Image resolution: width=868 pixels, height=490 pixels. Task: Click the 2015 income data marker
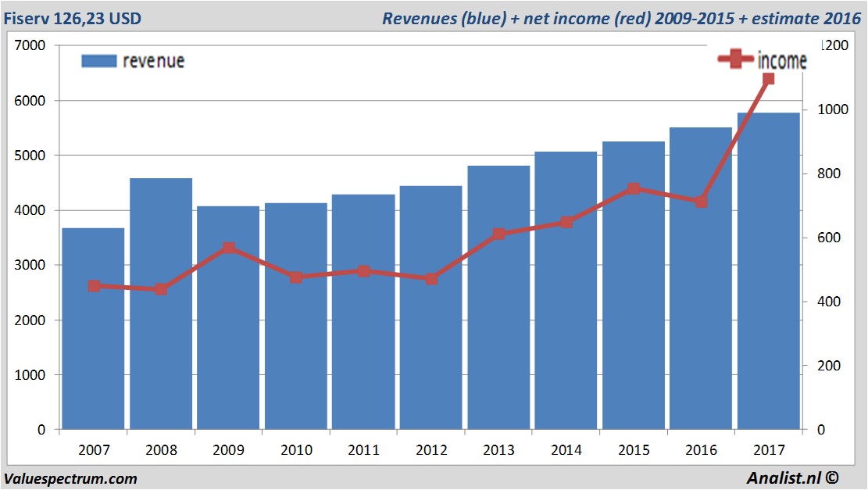[634, 188]
